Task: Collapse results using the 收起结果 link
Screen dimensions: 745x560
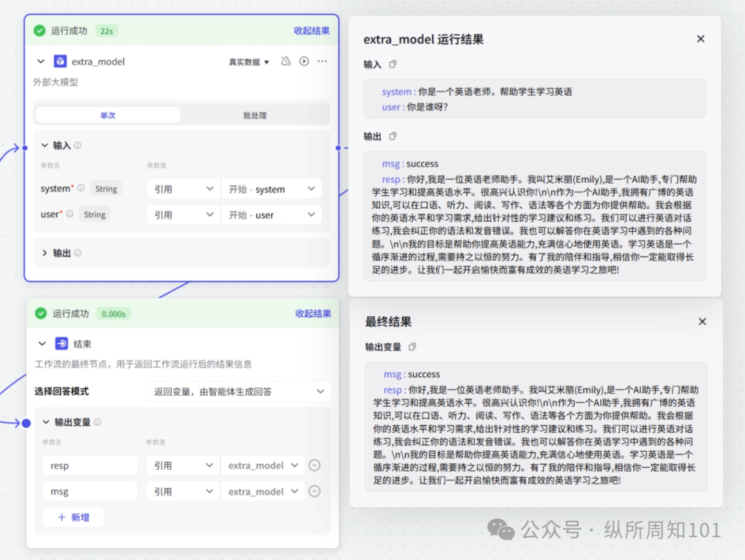Action: coord(312,32)
